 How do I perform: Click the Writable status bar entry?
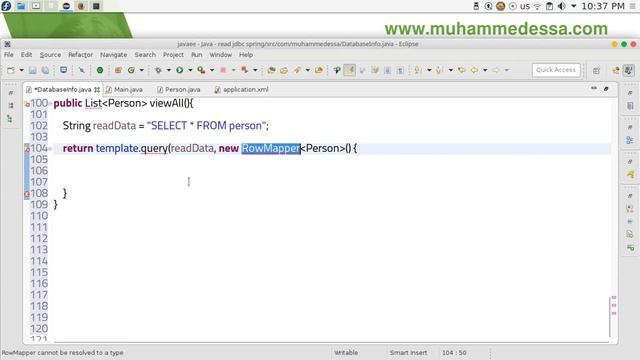coord(346,353)
